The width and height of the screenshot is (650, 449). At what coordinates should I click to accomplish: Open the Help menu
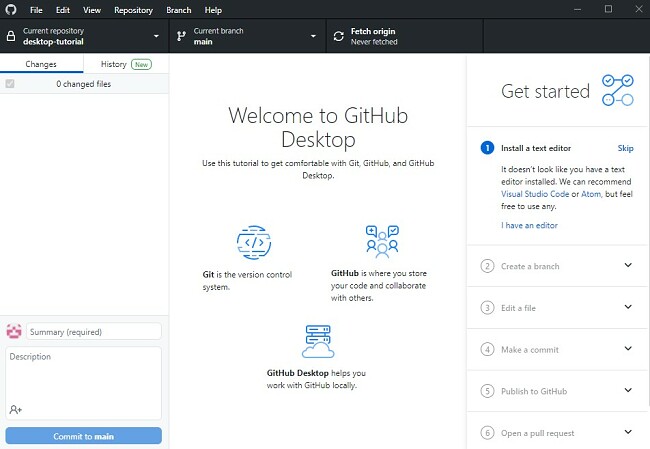coord(213,10)
